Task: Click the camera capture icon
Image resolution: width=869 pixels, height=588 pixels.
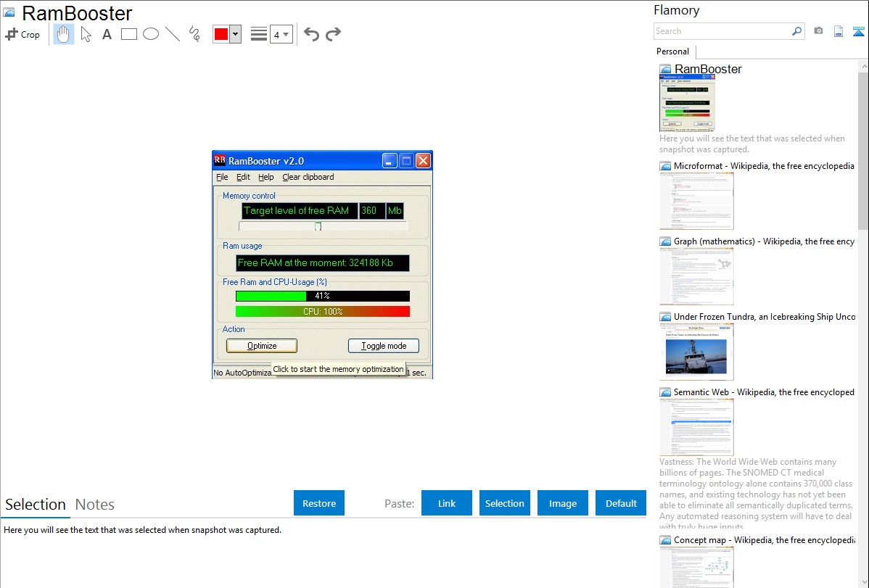Action: 818,31
